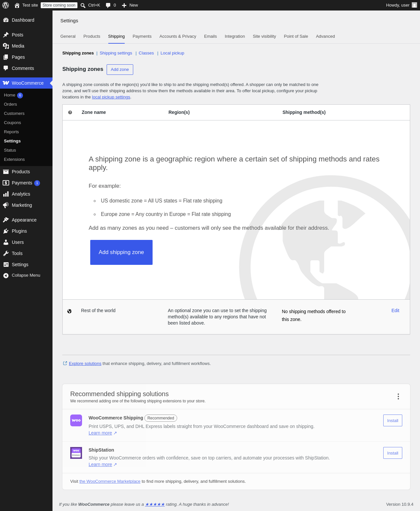Image resolution: width=420 pixels, height=511 pixels.
Task: Switch to the General settings tab
Action: (x=68, y=36)
